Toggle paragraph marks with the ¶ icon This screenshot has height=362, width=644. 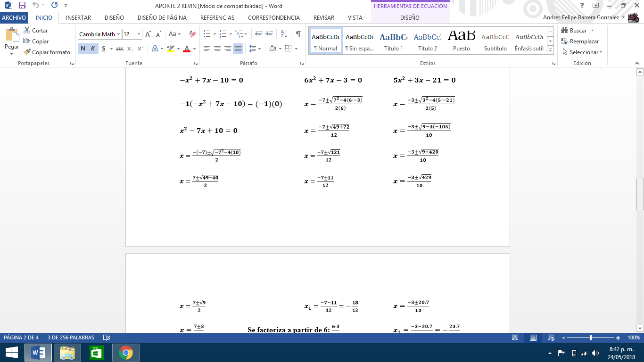pos(297,34)
